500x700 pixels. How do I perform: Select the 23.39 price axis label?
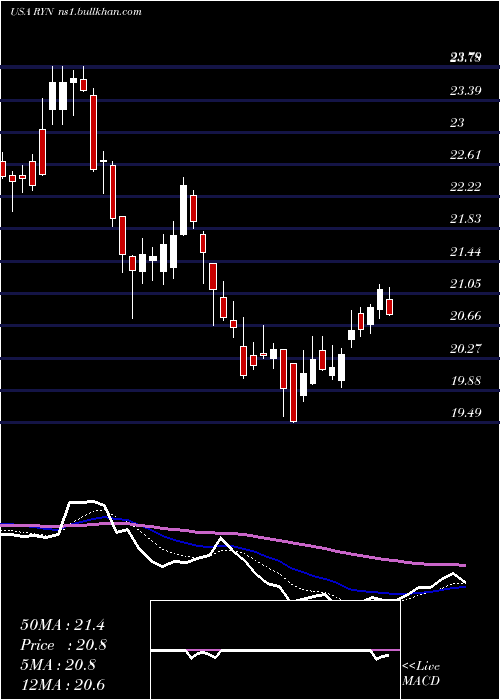466,91
